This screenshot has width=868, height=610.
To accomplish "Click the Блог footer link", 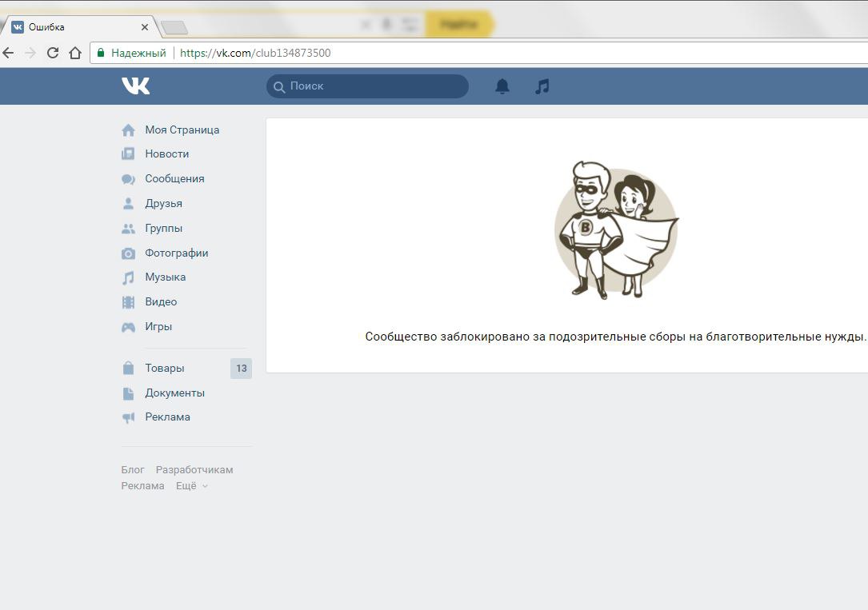I will [133, 470].
